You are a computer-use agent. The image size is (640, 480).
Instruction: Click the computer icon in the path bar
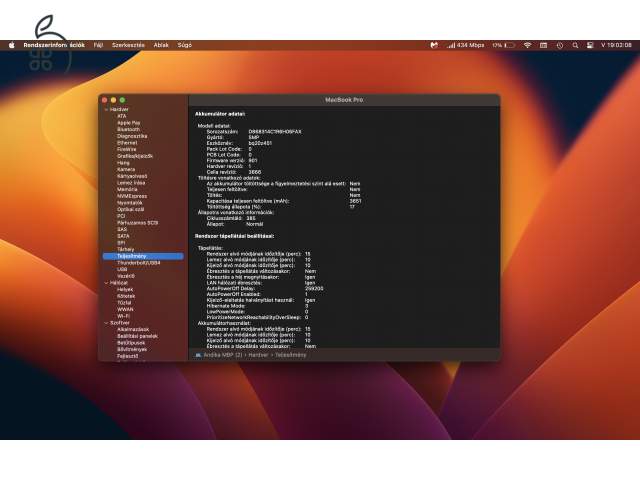click(x=198, y=355)
